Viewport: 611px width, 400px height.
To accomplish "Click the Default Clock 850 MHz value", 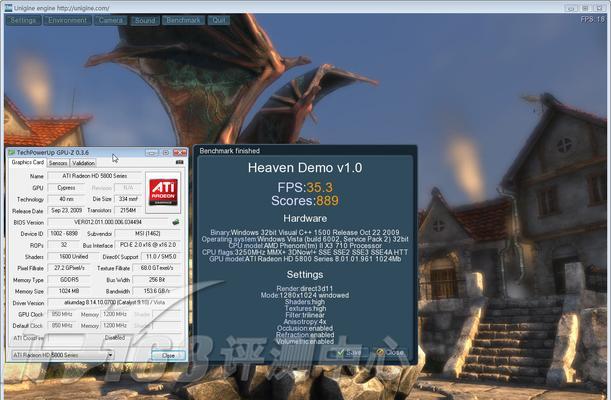I will point(62,325).
